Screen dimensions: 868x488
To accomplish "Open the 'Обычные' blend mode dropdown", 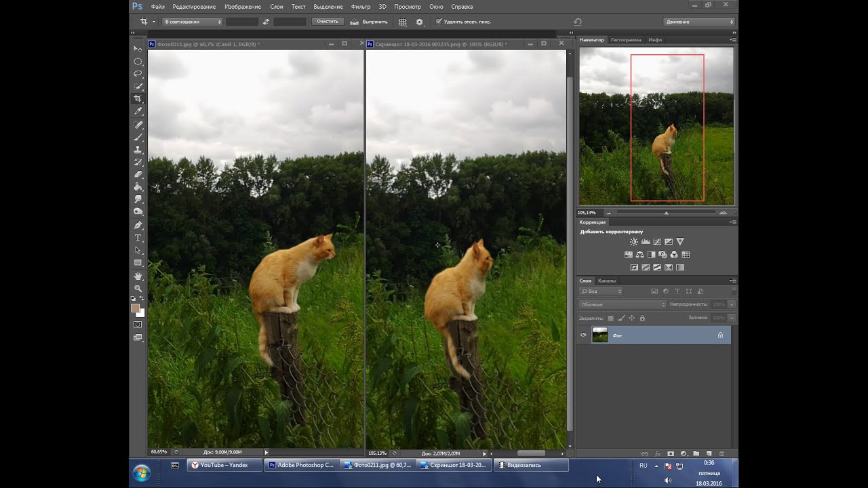I will pos(623,304).
